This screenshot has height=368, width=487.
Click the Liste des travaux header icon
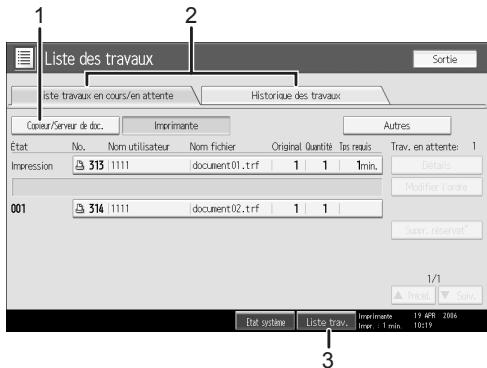[x=24, y=58]
